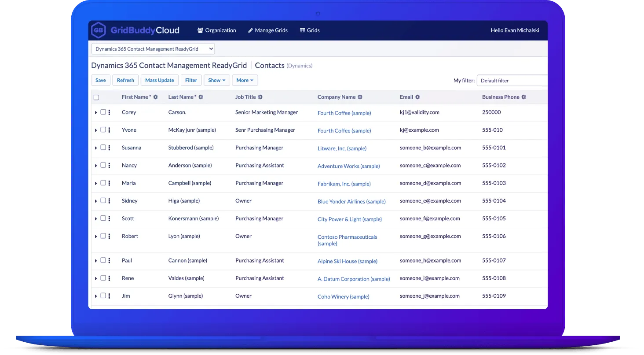Open Litware, Inc. (sample) company link
The image size is (644, 355).
pyautogui.click(x=342, y=148)
